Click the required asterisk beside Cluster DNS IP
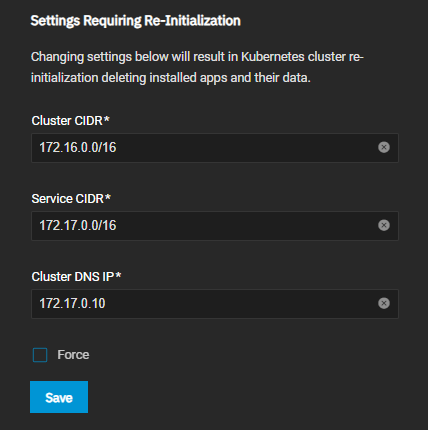This screenshot has height=430, width=428. coord(118,275)
